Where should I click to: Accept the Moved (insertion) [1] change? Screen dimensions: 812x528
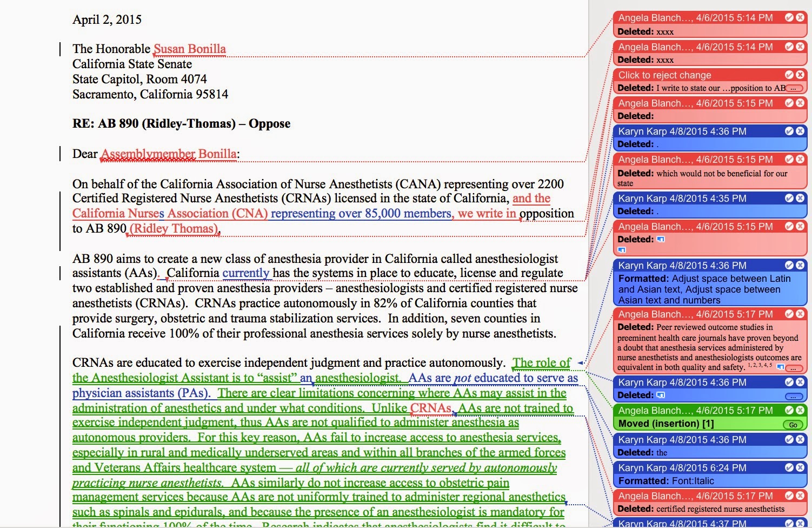[x=789, y=410]
